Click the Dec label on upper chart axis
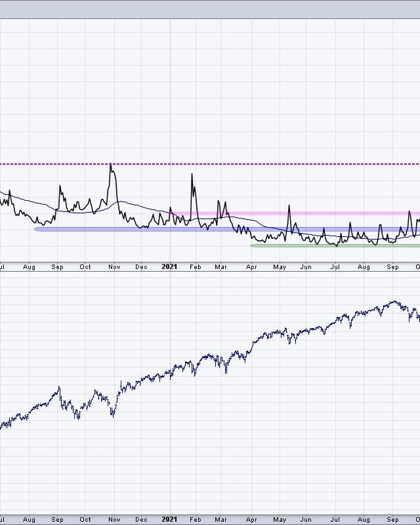 click(x=141, y=267)
